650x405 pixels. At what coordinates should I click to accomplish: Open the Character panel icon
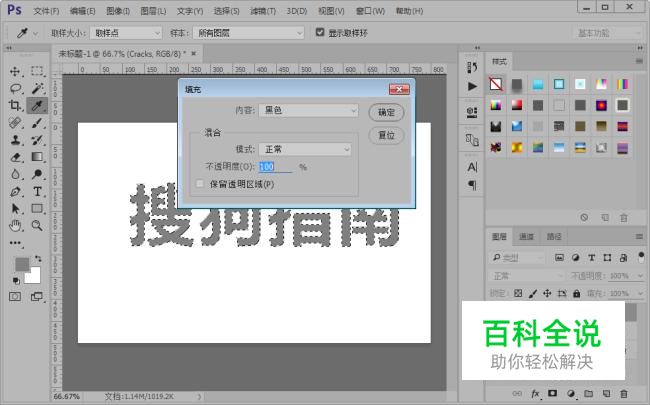pos(472,167)
